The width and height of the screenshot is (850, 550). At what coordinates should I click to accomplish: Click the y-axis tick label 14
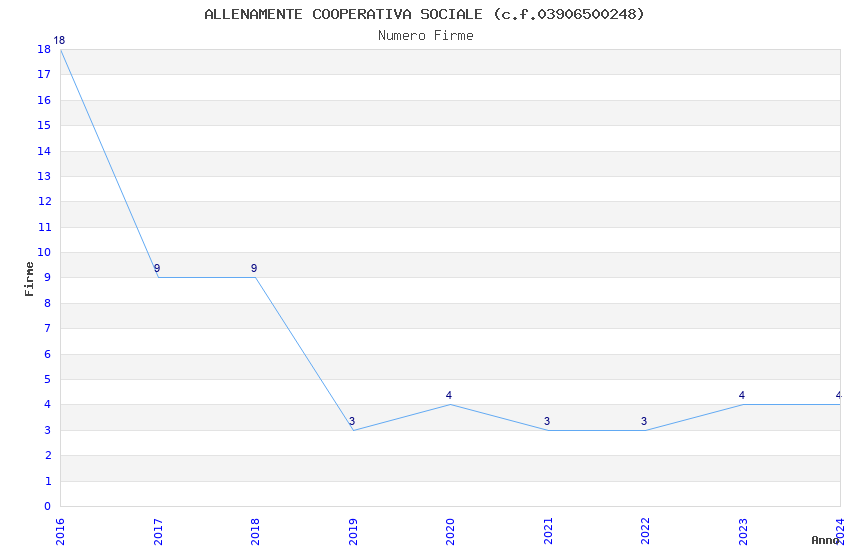pyautogui.click(x=44, y=151)
